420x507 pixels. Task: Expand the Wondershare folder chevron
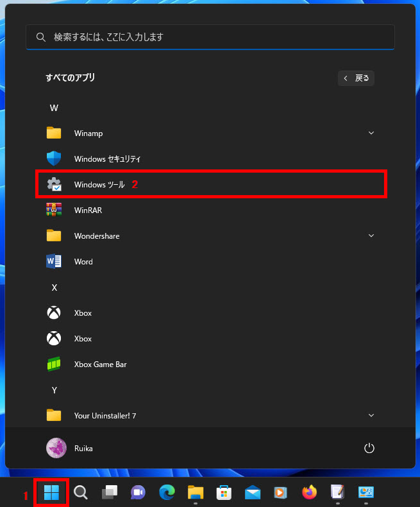click(x=371, y=236)
